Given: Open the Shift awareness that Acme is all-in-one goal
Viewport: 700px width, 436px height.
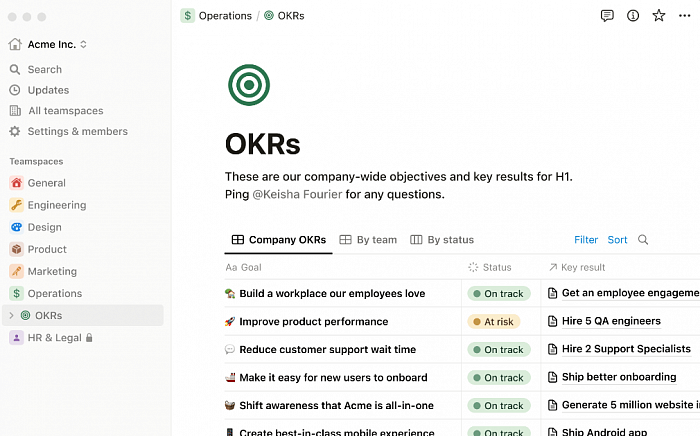Looking at the screenshot, I should coord(336,406).
